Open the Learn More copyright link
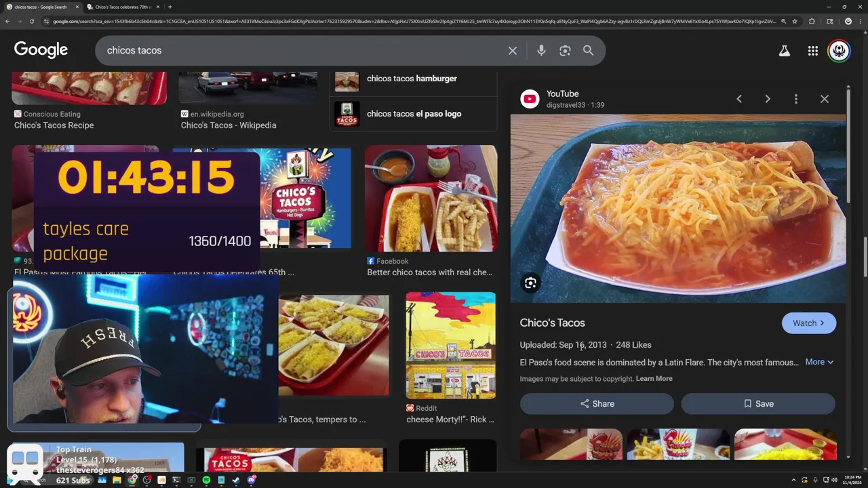This screenshot has height=488, width=868. point(654,379)
